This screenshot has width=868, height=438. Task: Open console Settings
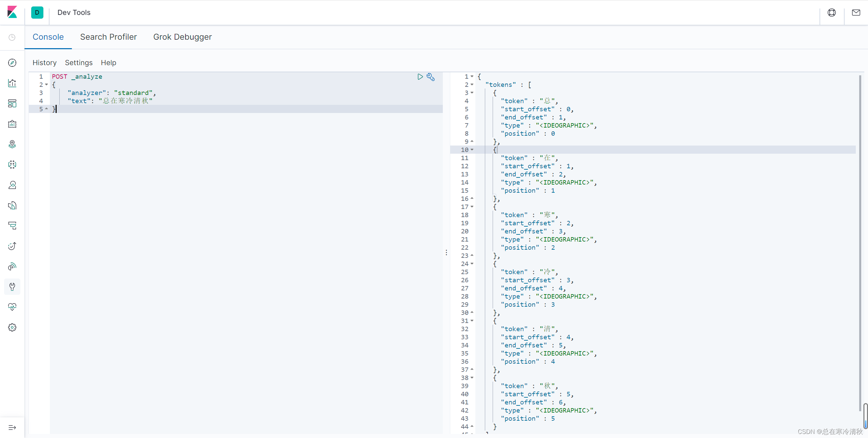point(79,63)
